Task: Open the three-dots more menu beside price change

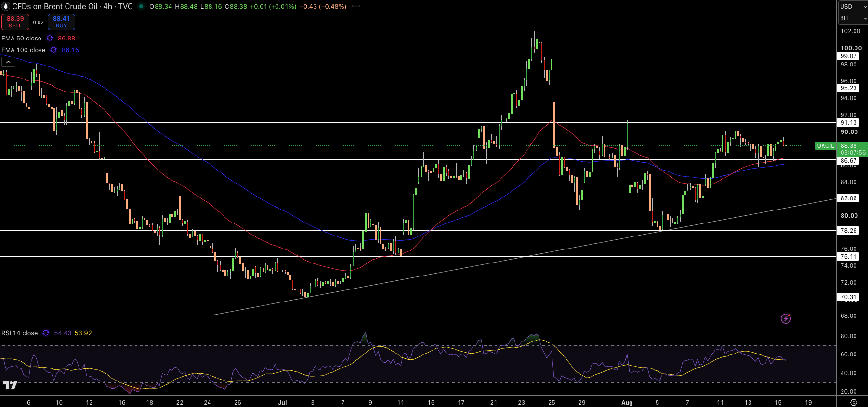Action: coord(356,6)
